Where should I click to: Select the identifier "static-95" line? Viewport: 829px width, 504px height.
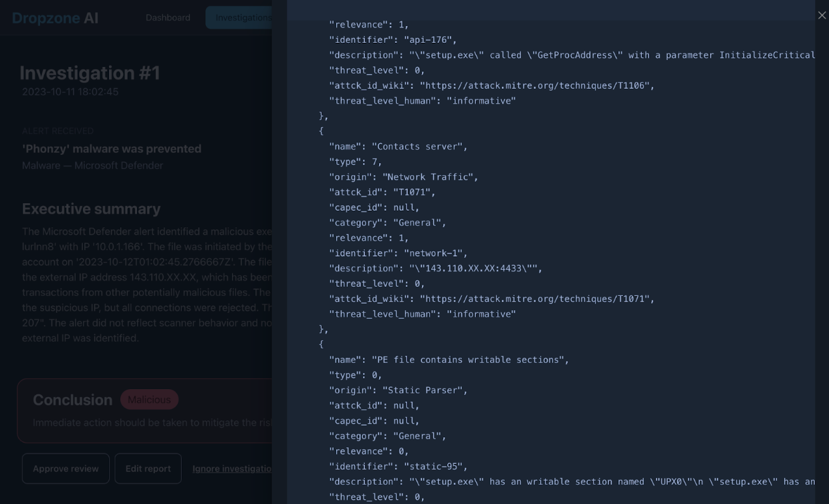398,467
